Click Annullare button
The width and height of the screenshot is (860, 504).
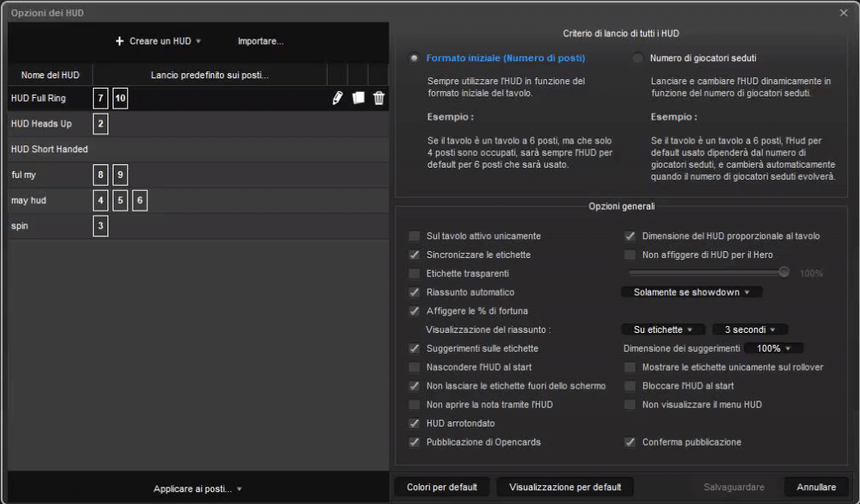816,487
